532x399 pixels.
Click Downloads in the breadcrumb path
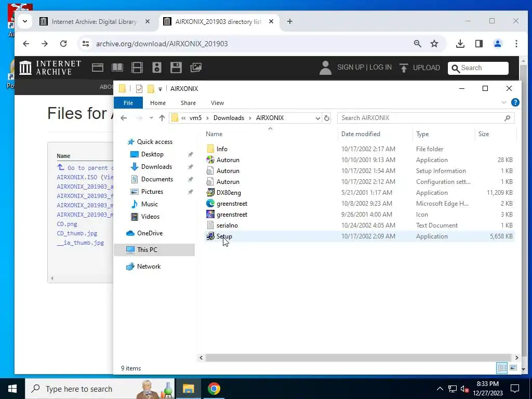(229, 118)
